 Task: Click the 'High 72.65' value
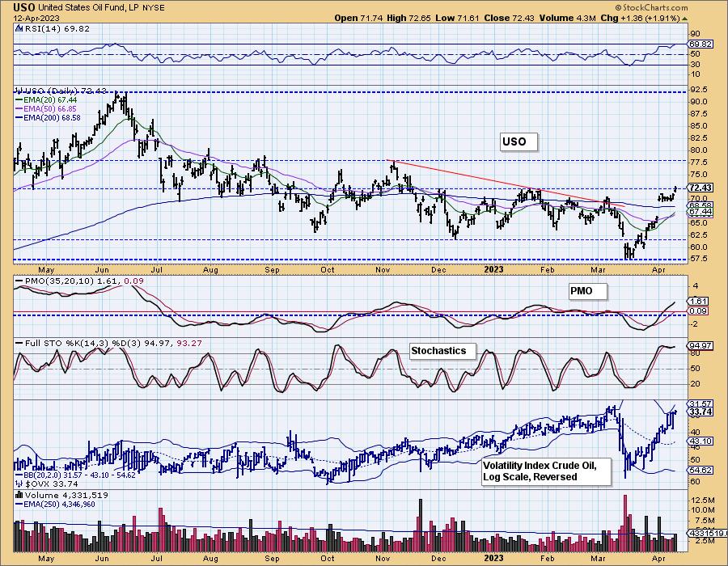pyautogui.click(x=408, y=18)
